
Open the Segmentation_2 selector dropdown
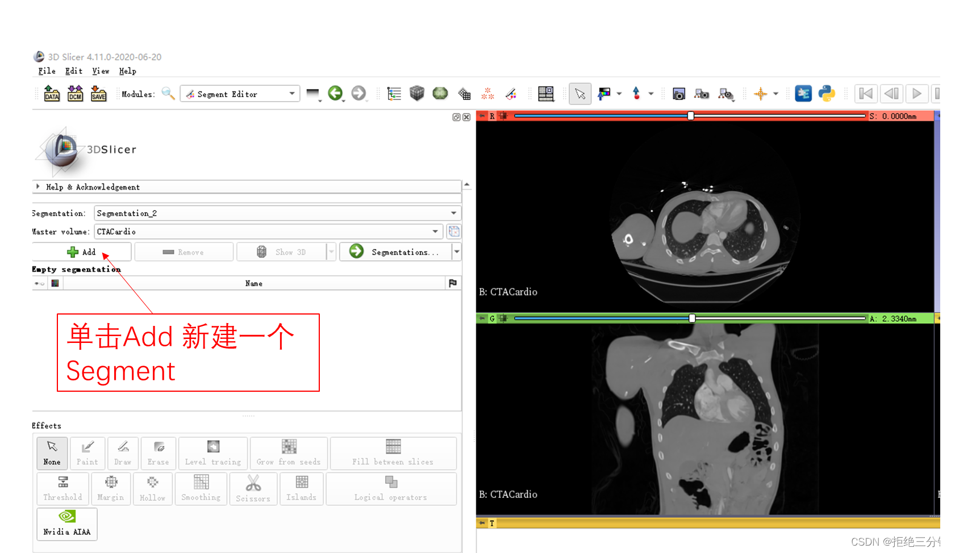[x=277, y=213]
